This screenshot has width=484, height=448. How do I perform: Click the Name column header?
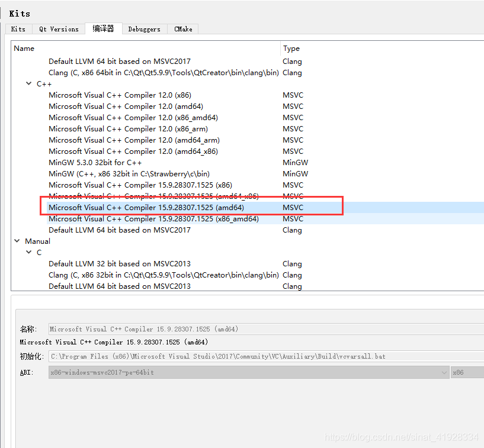24,48
